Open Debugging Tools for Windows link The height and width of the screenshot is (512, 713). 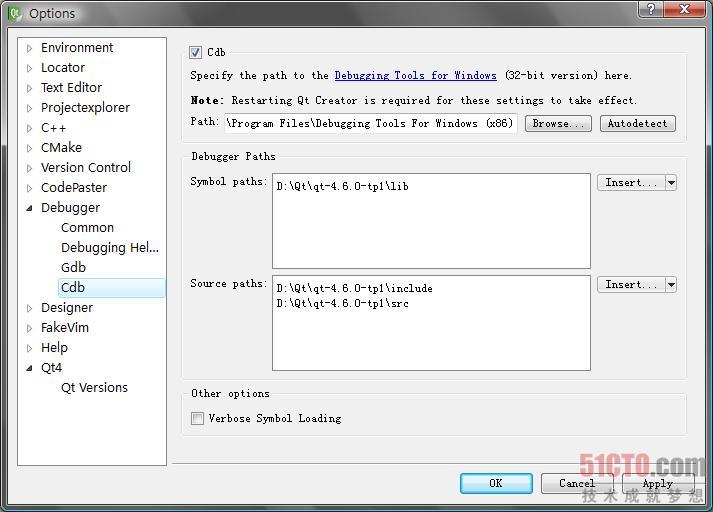(x=416, y=75)
